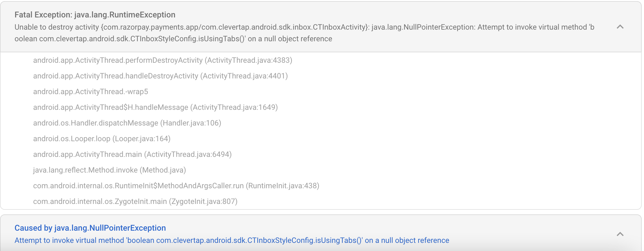Collapse the Fatal Exception stack trace
This screenshot has height=251, width=644.
[x=620, y=27]
